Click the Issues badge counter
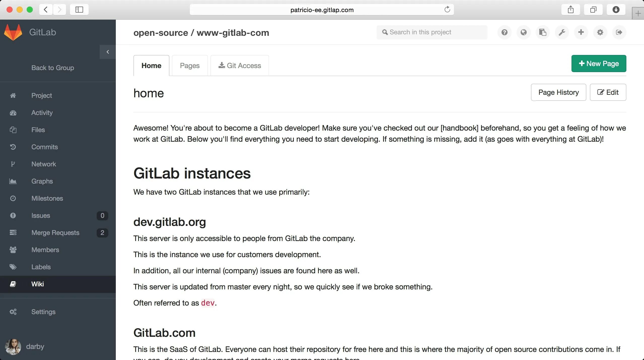The height and width of the screenshot is (360, 644). click(102, 216)
